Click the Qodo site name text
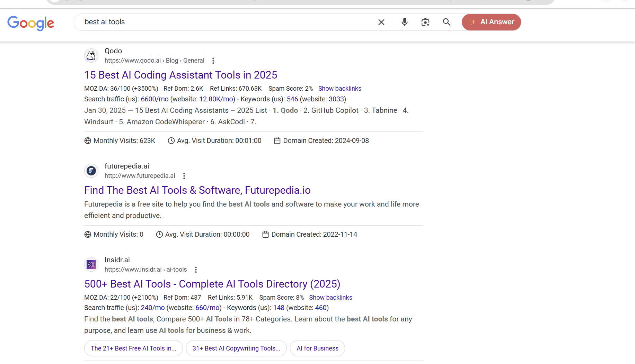The width and height of the screenshot is (635, 364). point(113,51)
